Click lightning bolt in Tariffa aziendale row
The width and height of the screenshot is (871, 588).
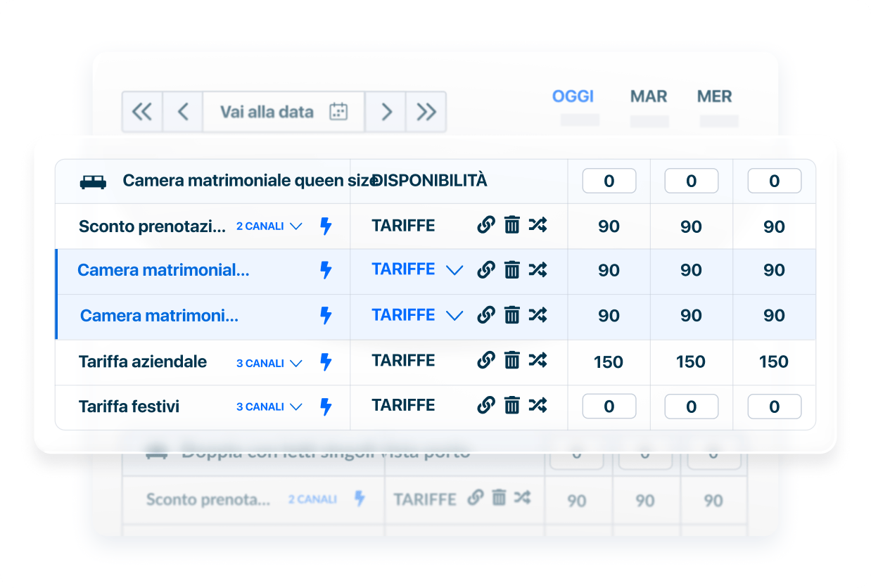pyautogui.click(x=326, y=362)
